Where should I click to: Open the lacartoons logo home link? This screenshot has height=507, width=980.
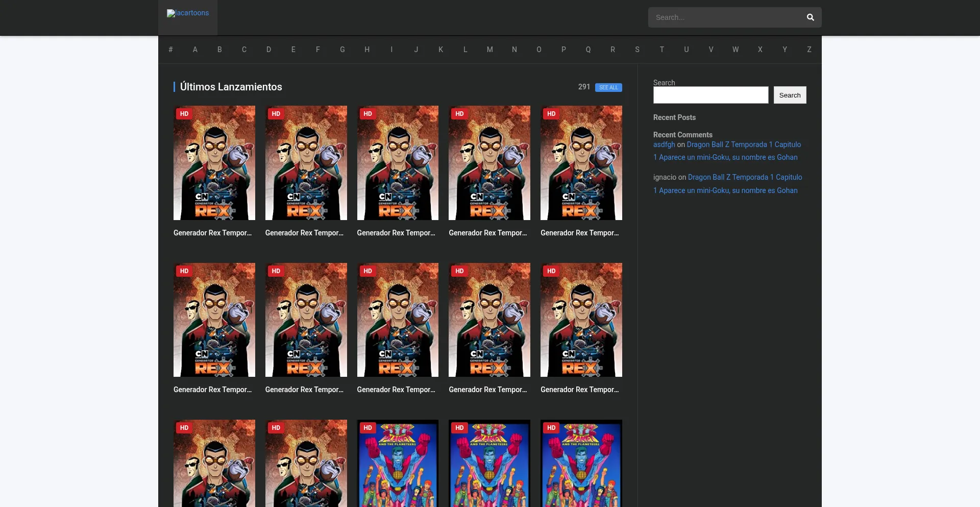[188, 13]
